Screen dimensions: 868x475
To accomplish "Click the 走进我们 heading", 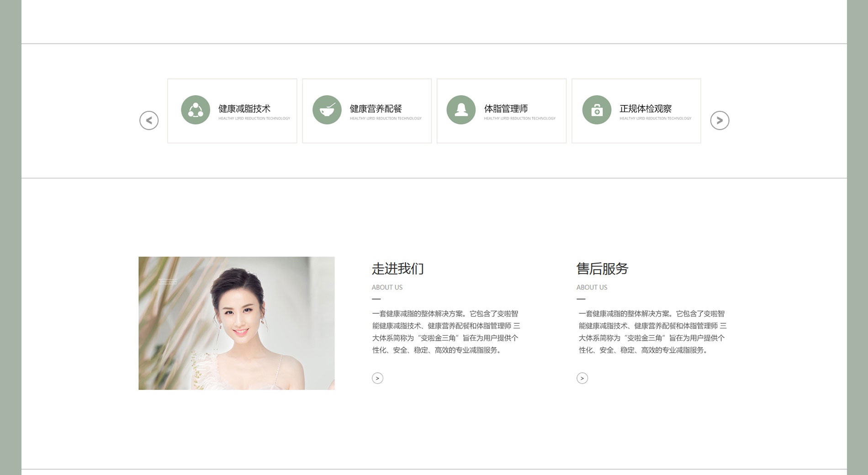I will [398, 269].
